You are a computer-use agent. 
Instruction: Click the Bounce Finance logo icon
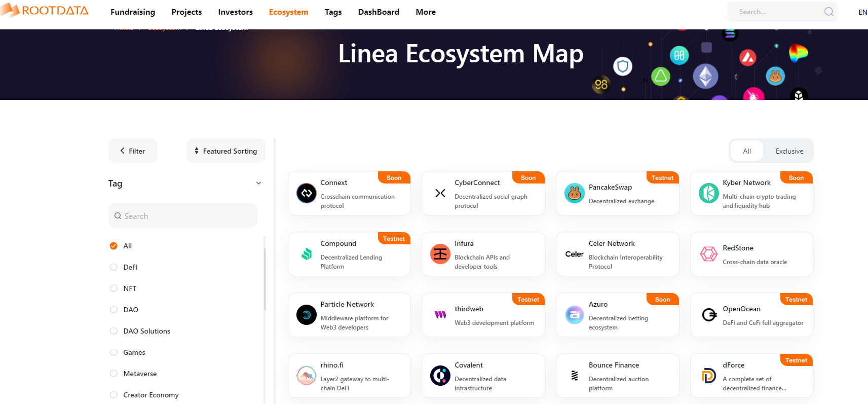pos(575,376)
